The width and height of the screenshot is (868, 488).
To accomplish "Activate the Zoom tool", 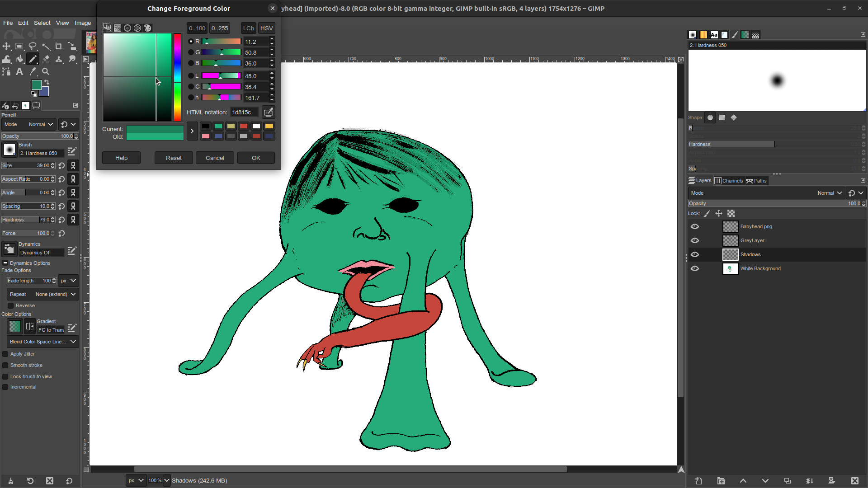I will point(46,71).
